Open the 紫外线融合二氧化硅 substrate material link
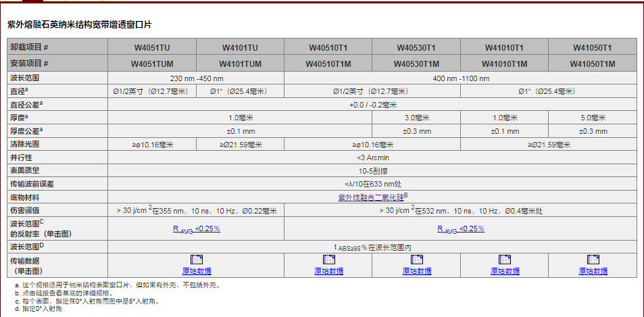The image size is (644, 317). 372,197
